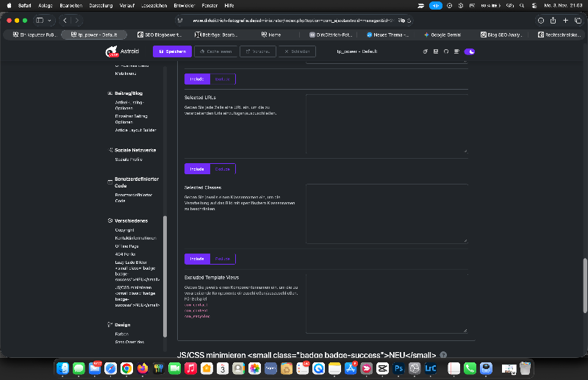The image size is (588, 380).
Task: Click the Safari sidebar toggle icon
Action: point(40,21)
